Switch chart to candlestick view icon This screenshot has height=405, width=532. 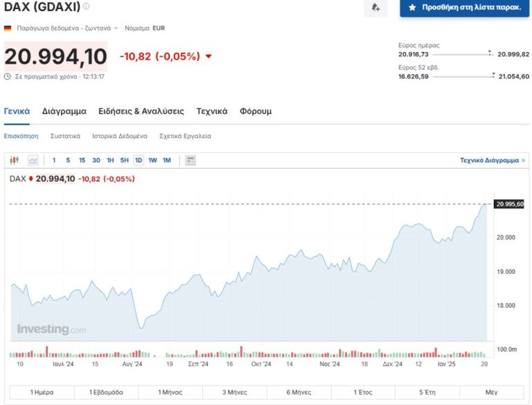pyautogui.click(x=15, y=160)
